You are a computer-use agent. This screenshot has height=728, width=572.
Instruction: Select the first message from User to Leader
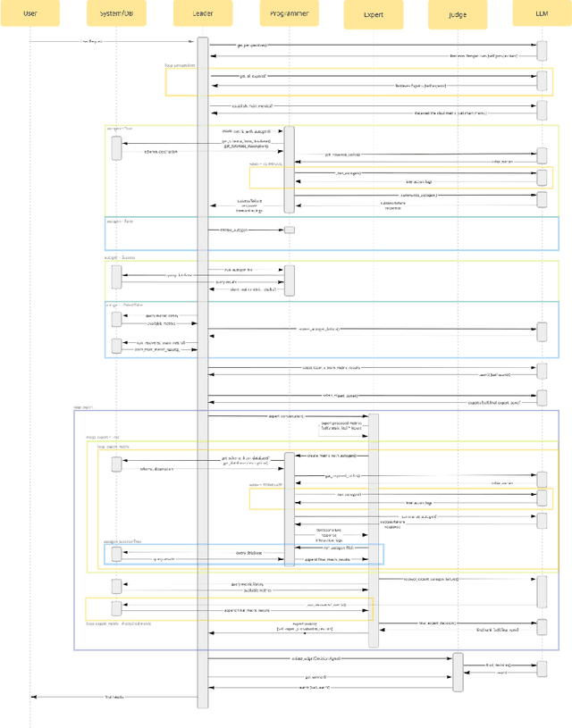point(92,41)
